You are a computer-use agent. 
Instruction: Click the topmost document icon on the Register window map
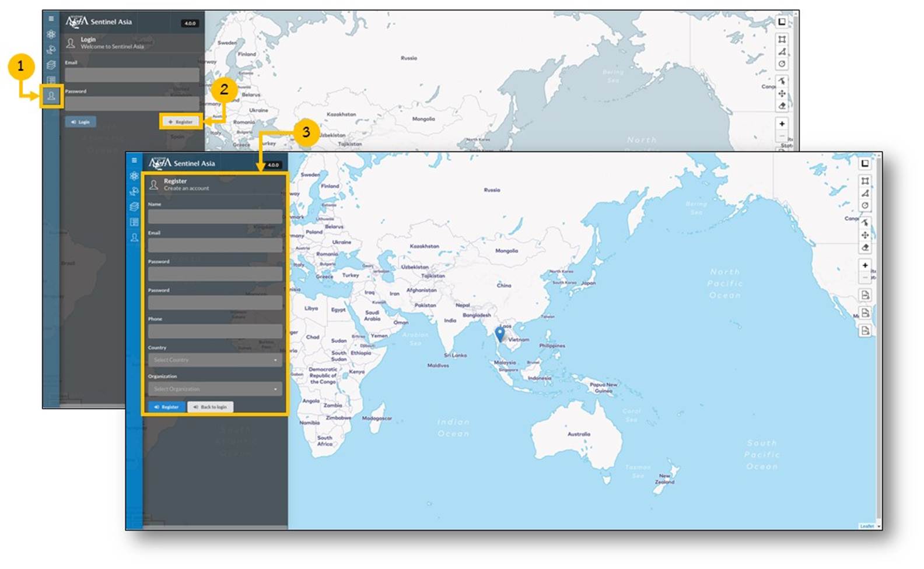(865, 295)
